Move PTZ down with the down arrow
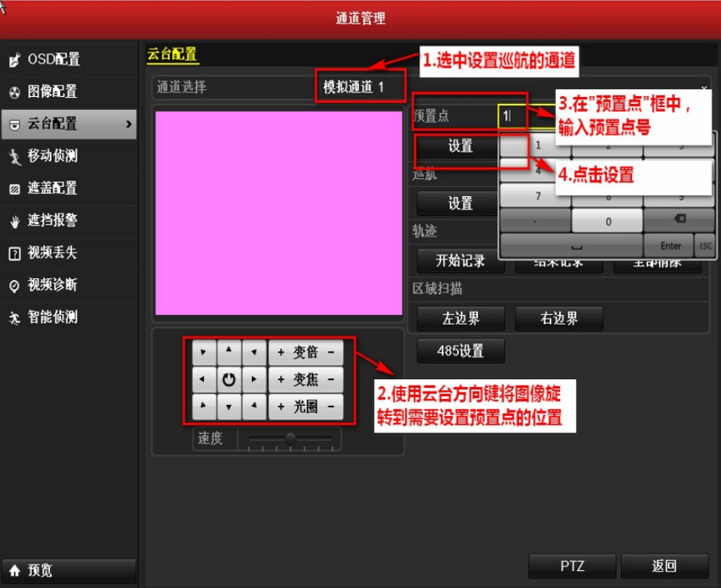The height and width of the screenshot is (588, 721). [x=228, y=407]
